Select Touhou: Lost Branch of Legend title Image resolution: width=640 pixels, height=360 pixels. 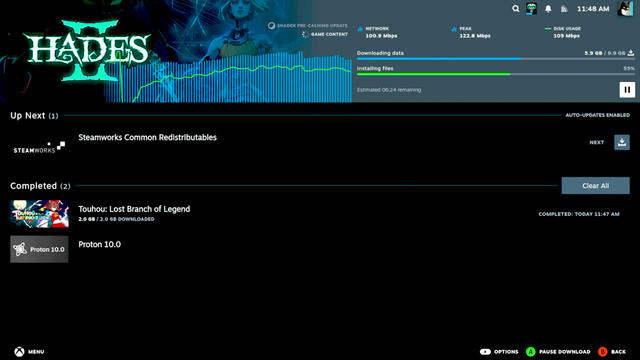pyautogui.click(x=134, y=209)
